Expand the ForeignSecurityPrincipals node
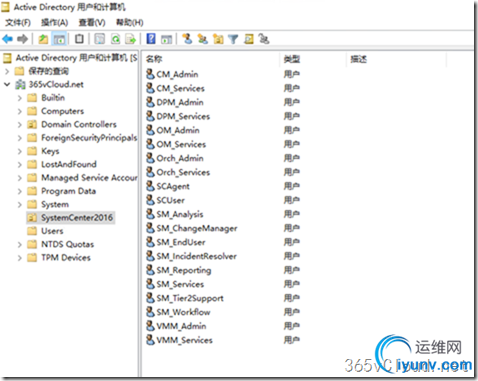 20,138
